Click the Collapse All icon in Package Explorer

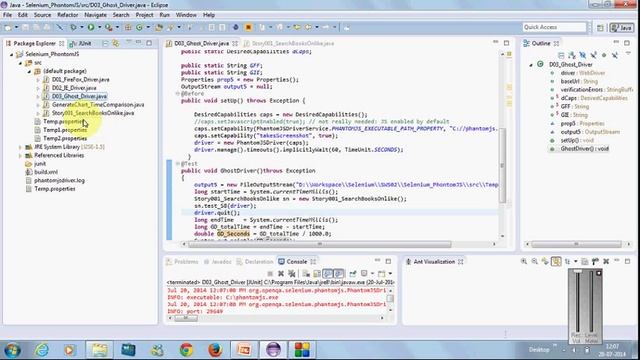(105, 43)
